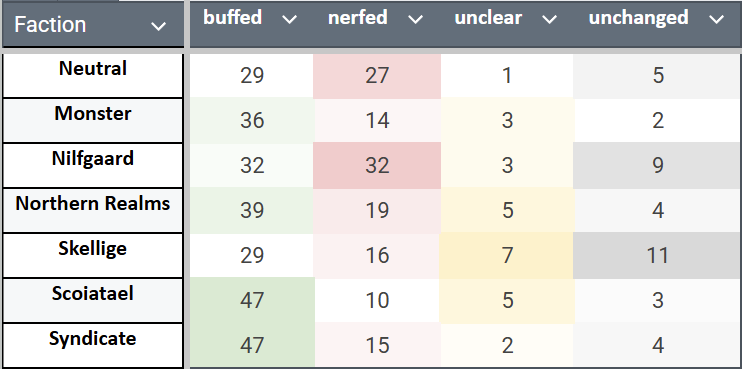Click Scoiatael's buffed value 47 cell
742x369 pixels.
pos(252,300)
